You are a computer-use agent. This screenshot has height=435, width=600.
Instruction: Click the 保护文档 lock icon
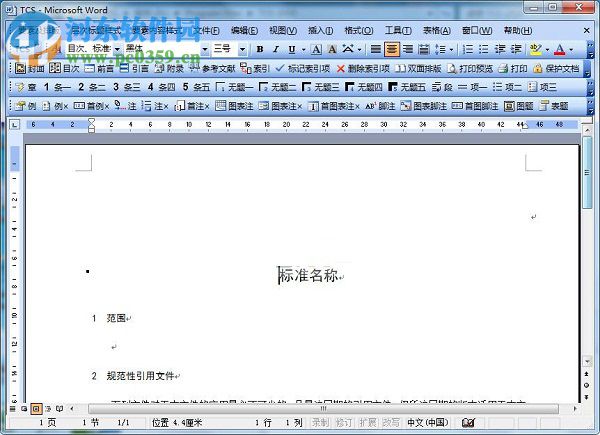(x=556, y=68)
